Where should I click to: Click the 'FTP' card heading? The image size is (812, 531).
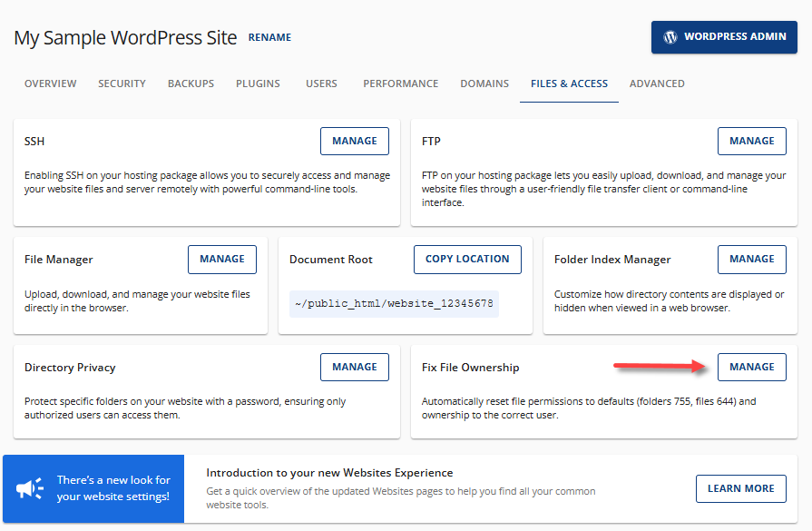coord(431,142)
